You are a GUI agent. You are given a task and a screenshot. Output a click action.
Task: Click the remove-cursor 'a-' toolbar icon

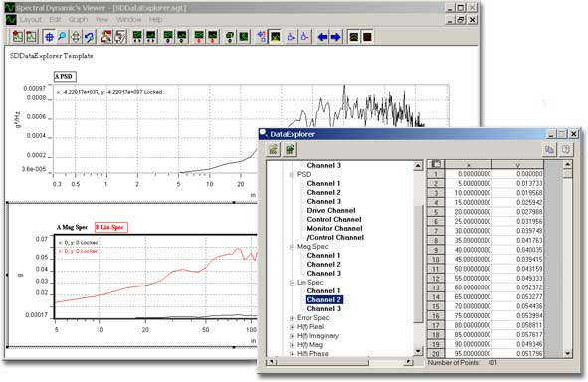tap(304, 37)
